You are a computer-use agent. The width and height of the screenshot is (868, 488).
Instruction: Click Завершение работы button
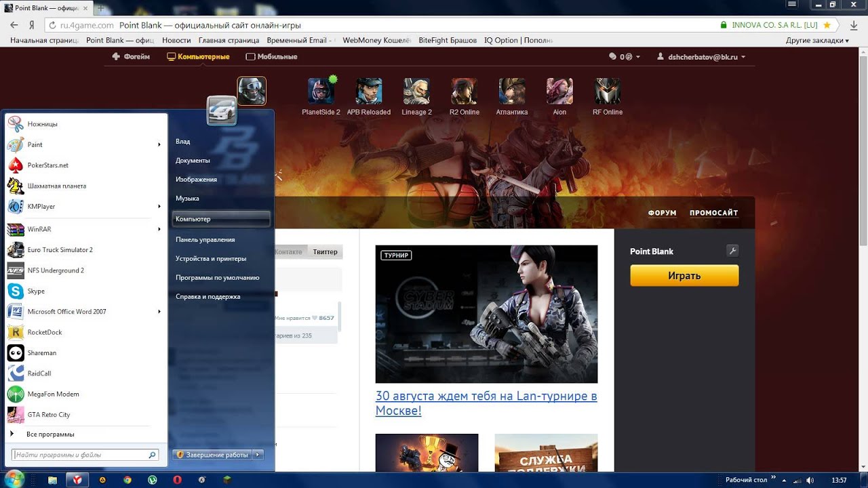pyautogui.click(x=212, y=455)
